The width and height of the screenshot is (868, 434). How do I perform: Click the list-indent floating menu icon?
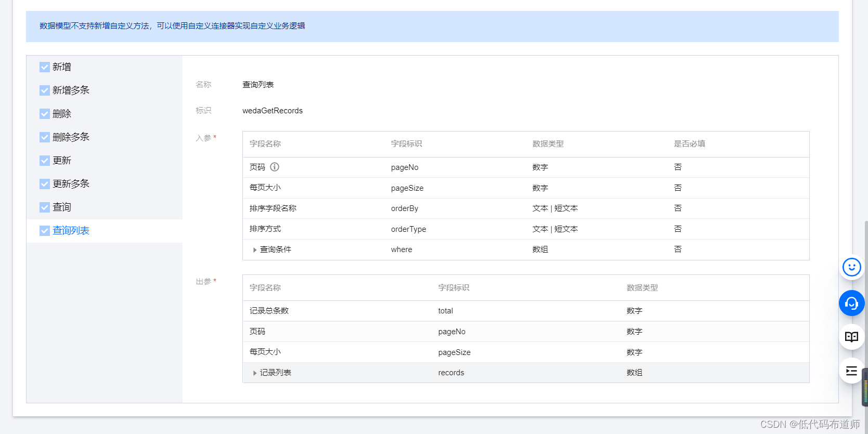[851, 371]
